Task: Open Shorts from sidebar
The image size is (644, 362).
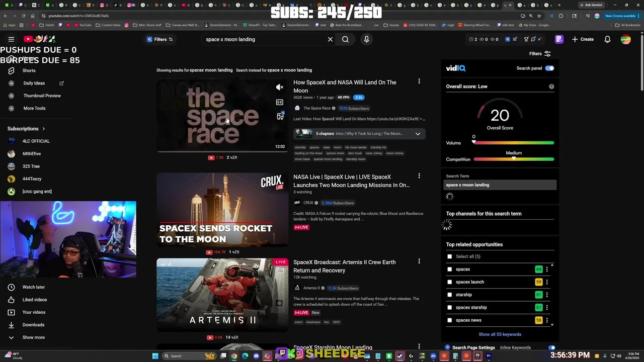Action: (29, 70)
